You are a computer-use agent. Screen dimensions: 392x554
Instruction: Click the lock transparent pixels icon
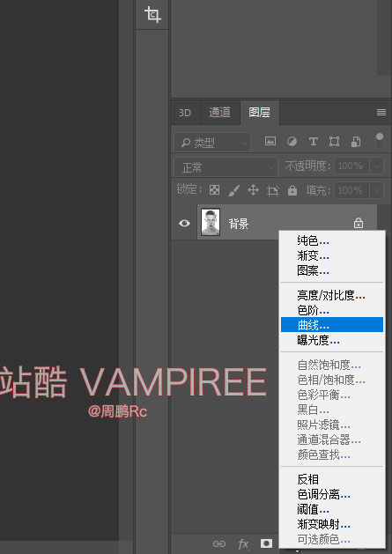tap(215, 190)
